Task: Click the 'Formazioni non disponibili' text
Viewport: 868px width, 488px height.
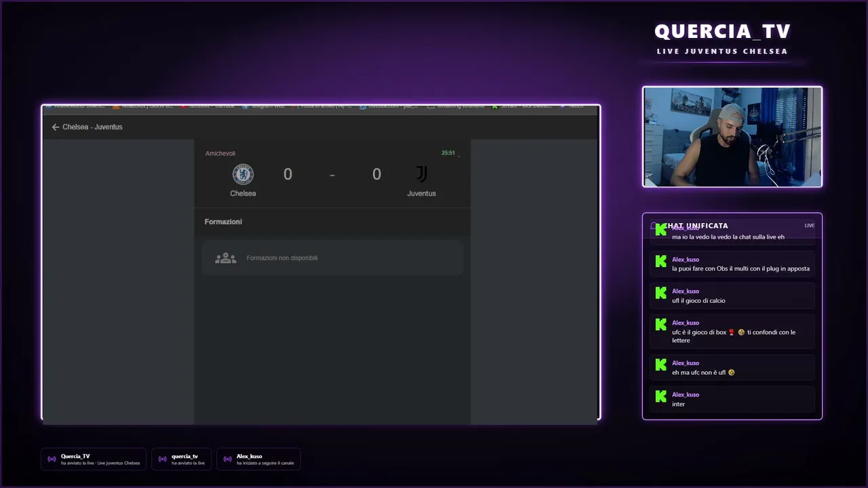Action: point(282,258)
